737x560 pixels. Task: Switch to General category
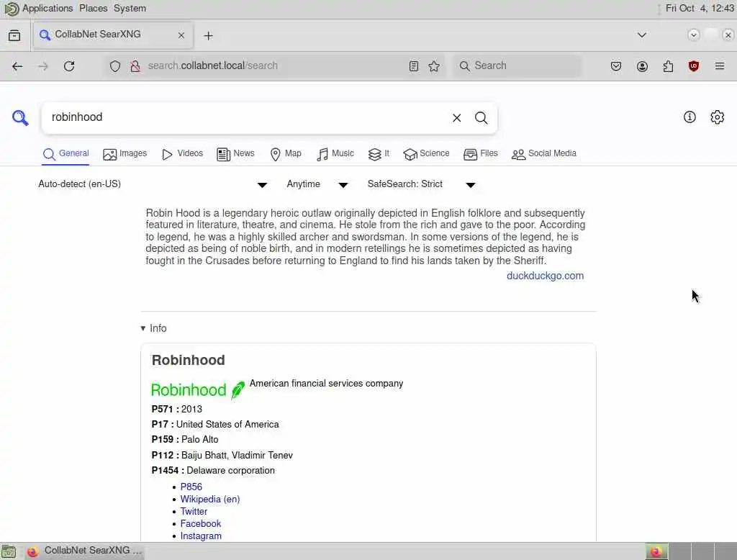pos(65,154)
